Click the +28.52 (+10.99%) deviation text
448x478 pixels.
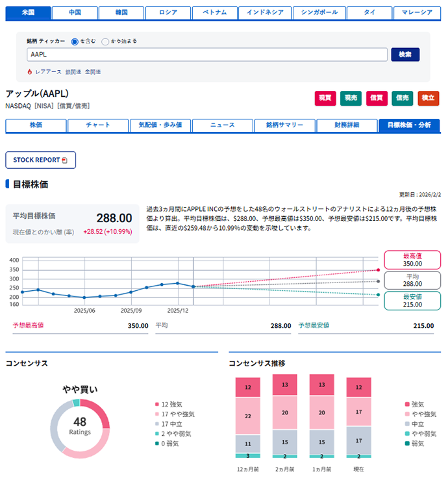[108, 232]
